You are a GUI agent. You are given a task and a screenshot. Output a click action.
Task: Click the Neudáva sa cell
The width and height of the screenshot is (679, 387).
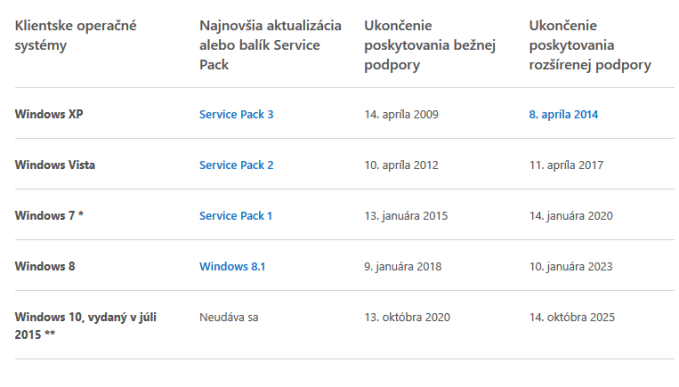229,317
